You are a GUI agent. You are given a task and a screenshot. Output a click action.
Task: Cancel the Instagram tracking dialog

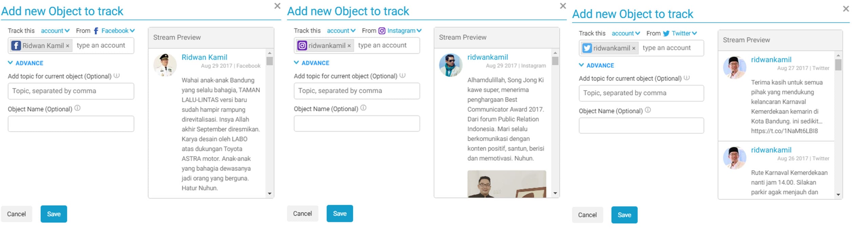pos(302,213)
